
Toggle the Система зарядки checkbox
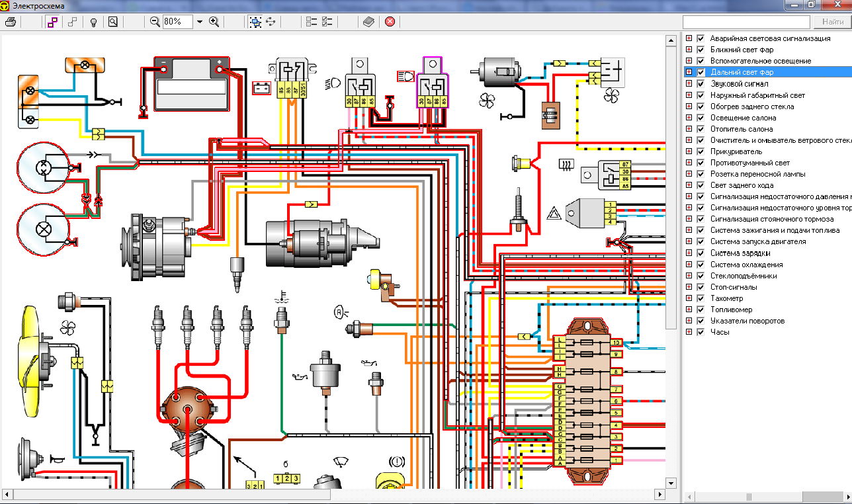point(701,253)
